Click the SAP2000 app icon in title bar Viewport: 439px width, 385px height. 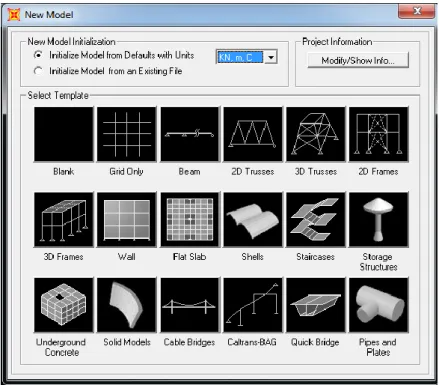pos(14,15)
